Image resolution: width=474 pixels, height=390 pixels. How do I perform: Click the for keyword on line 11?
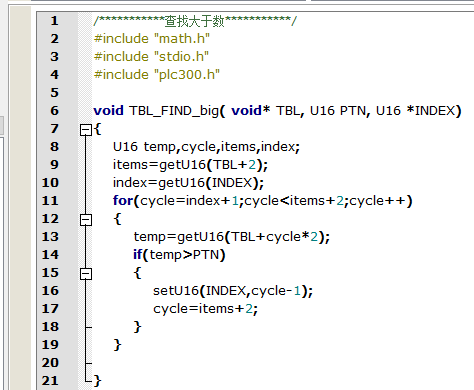(x=123, y=201)
